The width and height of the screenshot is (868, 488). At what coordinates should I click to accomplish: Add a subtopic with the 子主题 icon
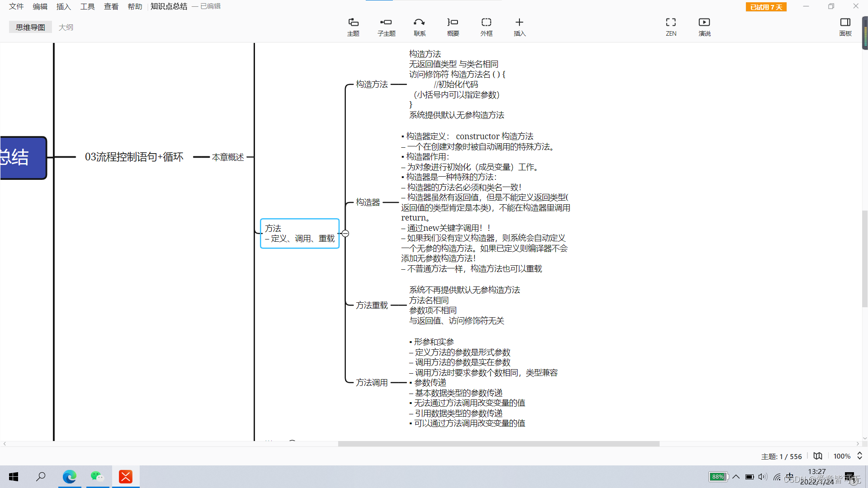click(386, 27)
